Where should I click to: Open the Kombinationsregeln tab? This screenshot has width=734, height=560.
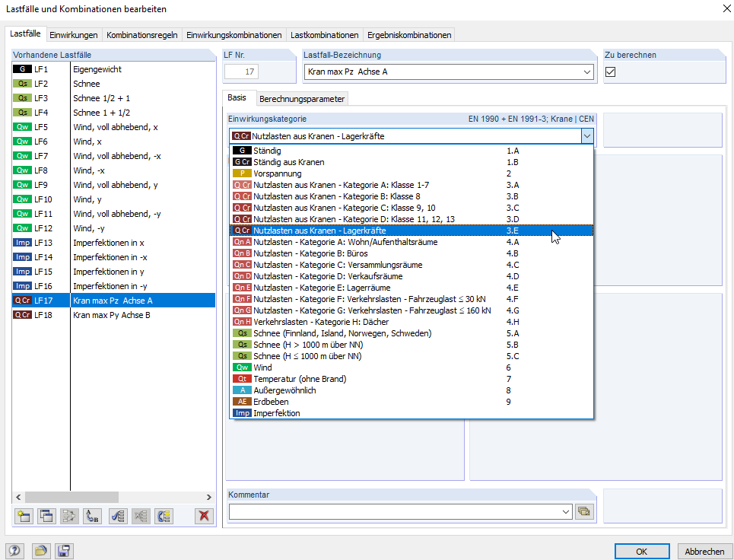click(141, 35)
